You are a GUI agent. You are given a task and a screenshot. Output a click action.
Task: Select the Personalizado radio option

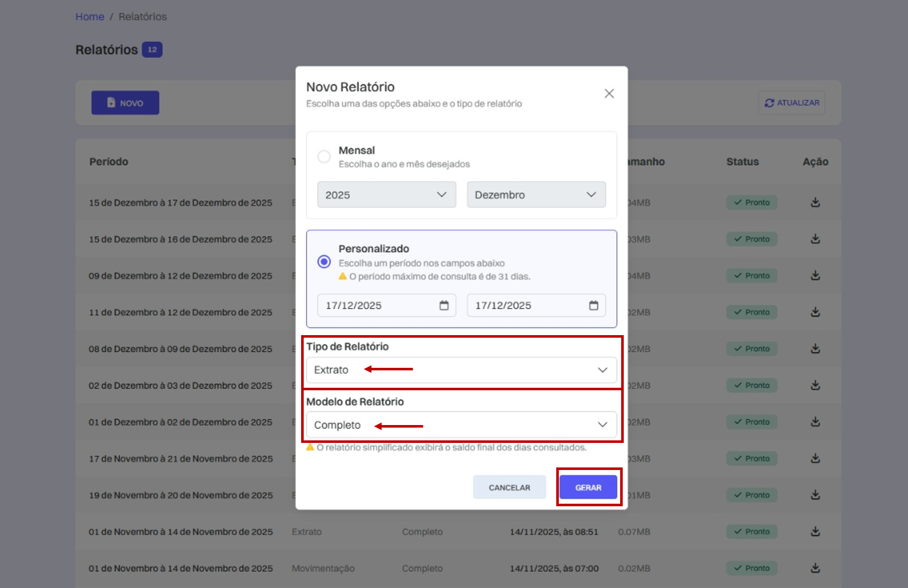(x=324, y=262)
